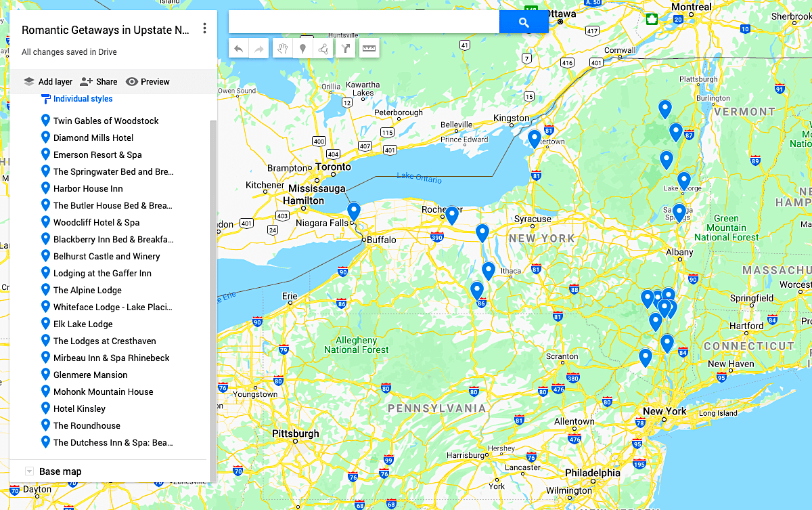Click the Scranton label on map
Screen dimensions: 812x510
(562, 356)
